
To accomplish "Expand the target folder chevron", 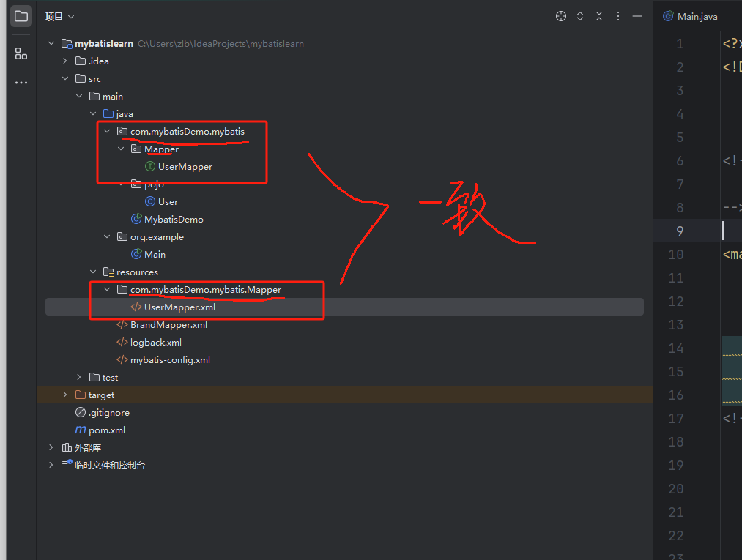I will pos(65,395).
